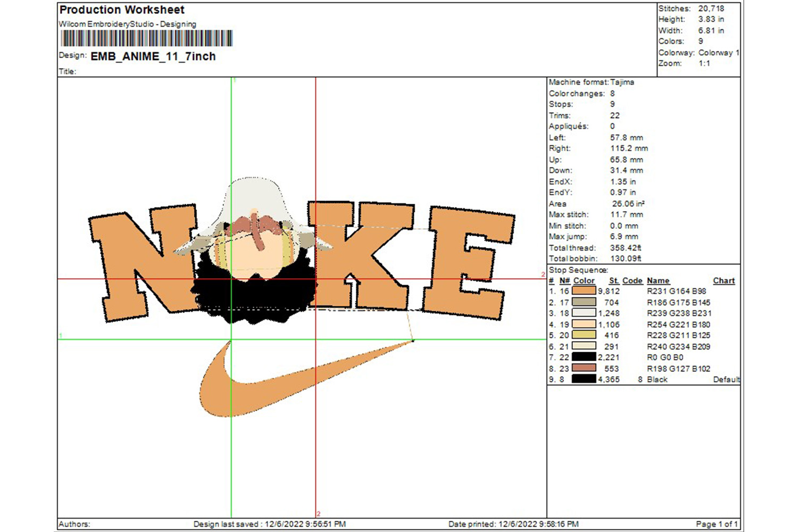This screenshot has width=799, height=532.
Task: Select the black swatch in stop 9
Action: [x=584, y=379]
